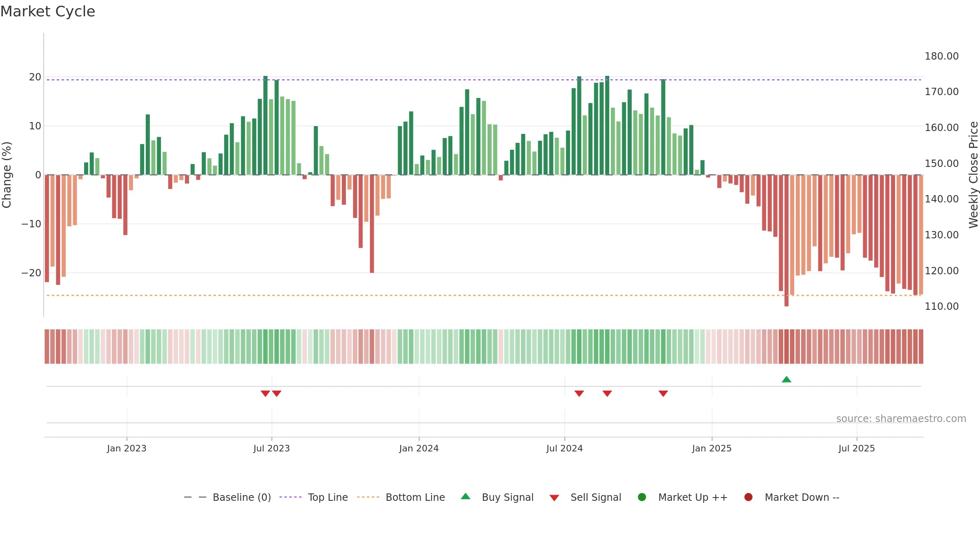Click the Jul 2023 axis label

[x=272, y=448]
